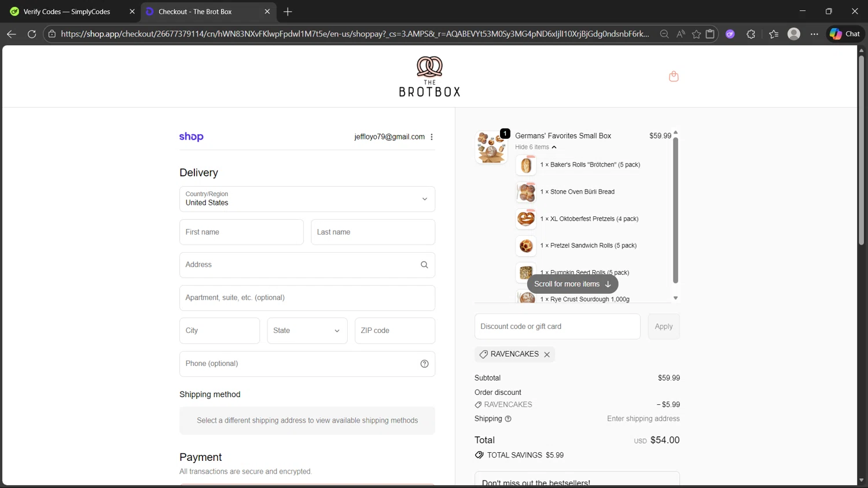Viewport: 868px width, 488px height.
Task: Open the browser extensions puzzle icon
Action: pyautogui.click(x=751, y=34)
